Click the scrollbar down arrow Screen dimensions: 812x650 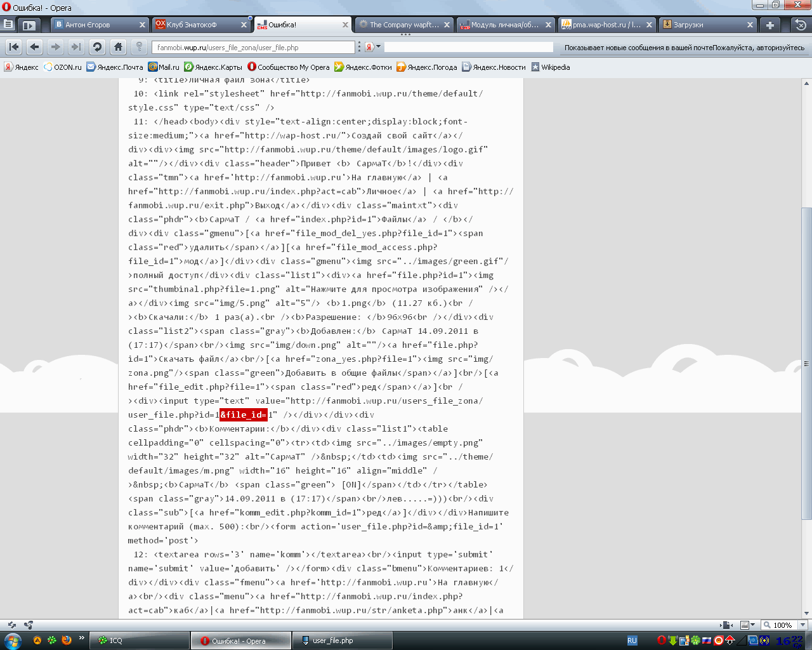(806, 614)
